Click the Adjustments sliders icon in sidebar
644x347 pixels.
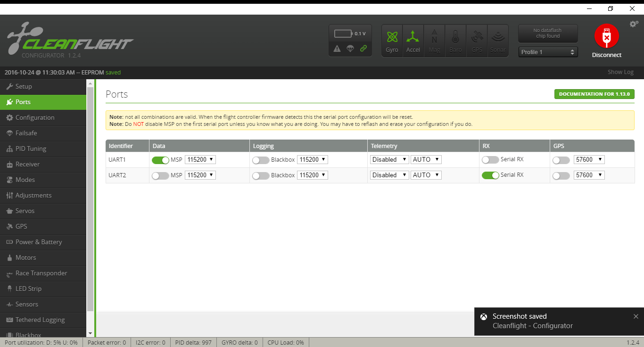tap(9, 195)
